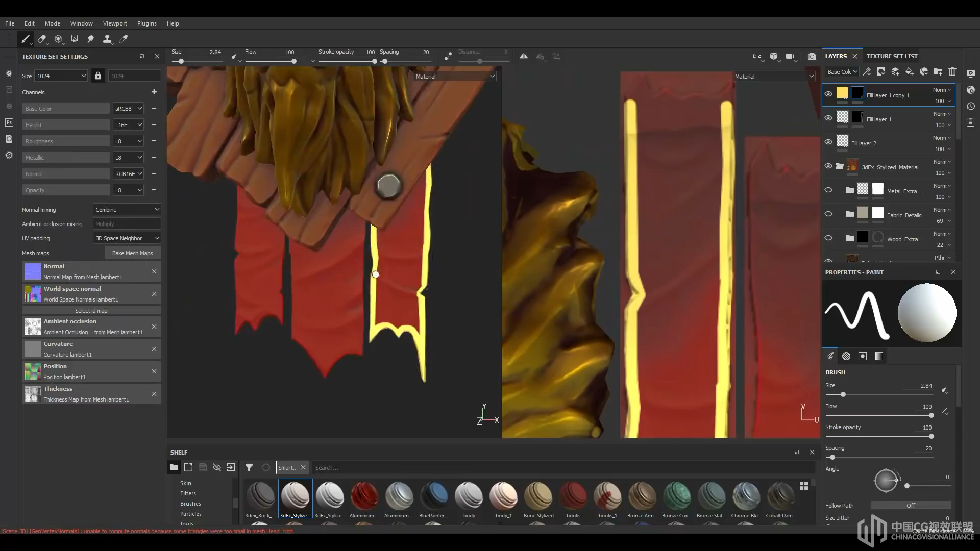
Task: Hide Fill layer 1 copy 1
Action: 828,94
